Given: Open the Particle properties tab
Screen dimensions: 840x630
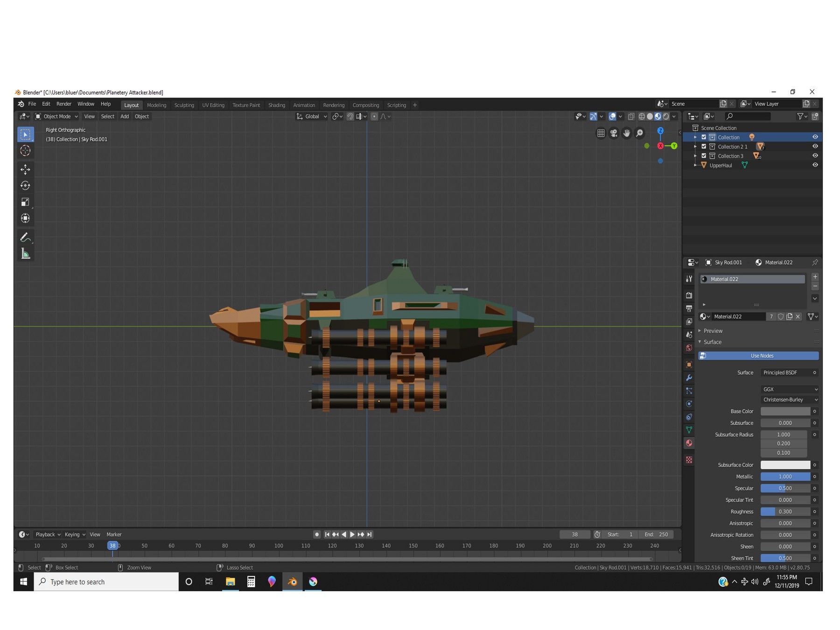Looking at the screenshot, I should click(x=689, y=391).
